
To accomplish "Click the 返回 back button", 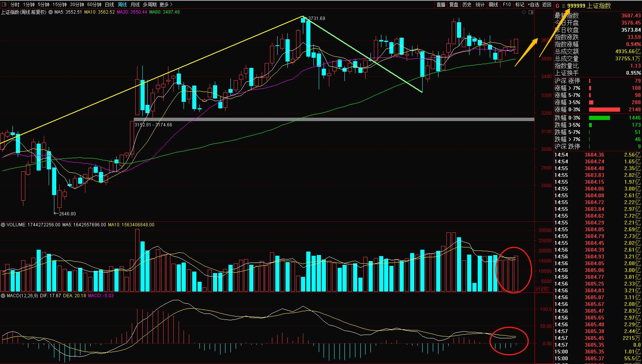I will pyautogui.click(x=547, y=5).
